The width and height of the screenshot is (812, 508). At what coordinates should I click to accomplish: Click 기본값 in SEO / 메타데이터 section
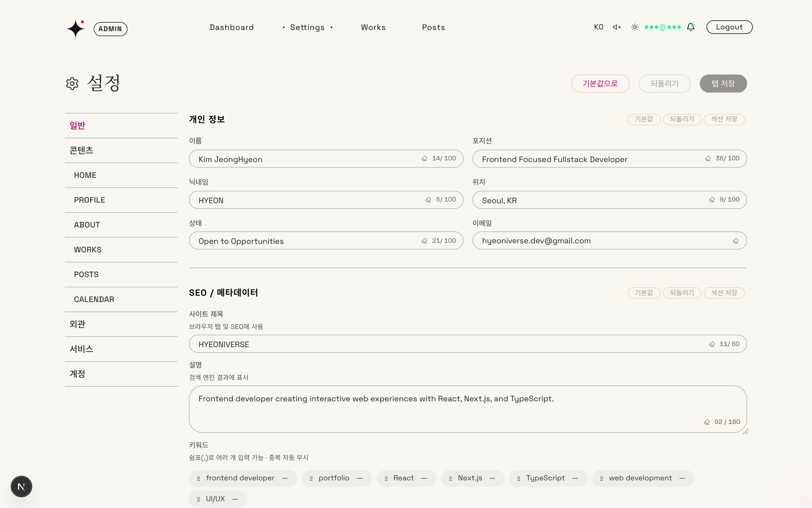(x=644, y=293)
